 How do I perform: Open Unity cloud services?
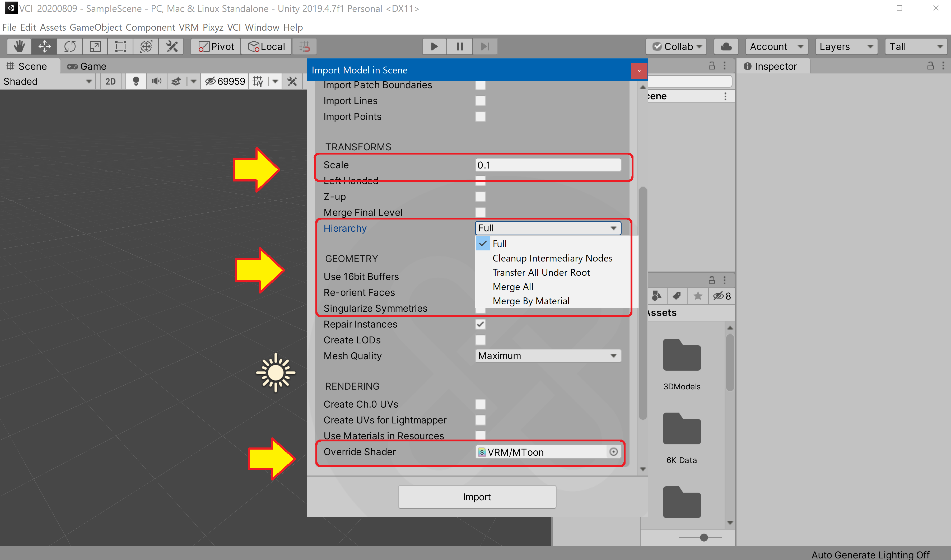pyautogui.click(x=726, y=46)
